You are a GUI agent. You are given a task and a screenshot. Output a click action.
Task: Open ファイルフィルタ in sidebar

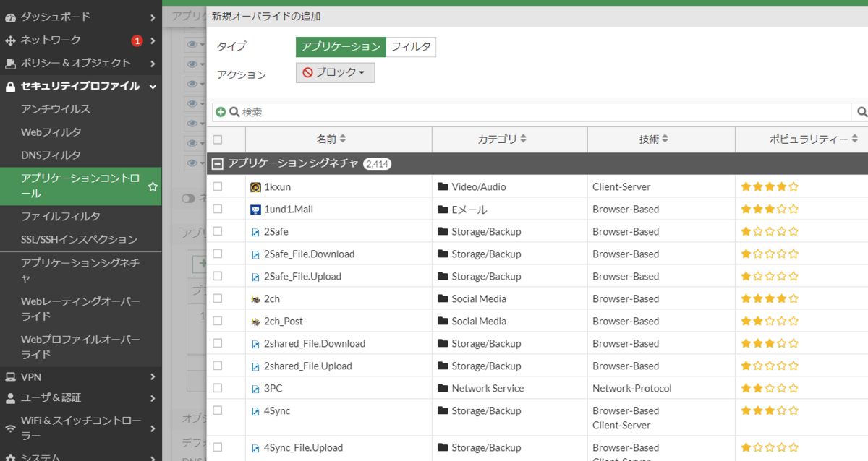[61, 216]
